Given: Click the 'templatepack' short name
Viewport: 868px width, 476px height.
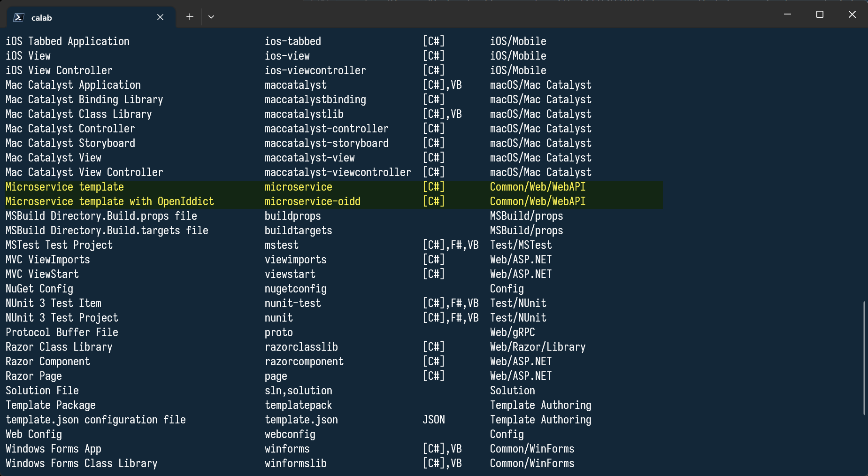Looking at the screenshot, I should click(299, 405).
